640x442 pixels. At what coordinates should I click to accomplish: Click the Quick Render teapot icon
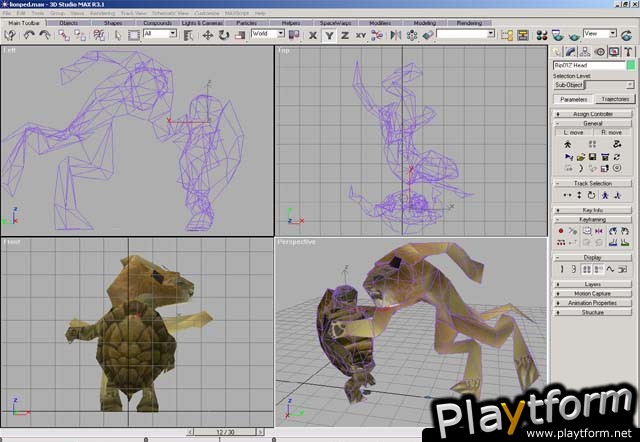pos(574,36)
